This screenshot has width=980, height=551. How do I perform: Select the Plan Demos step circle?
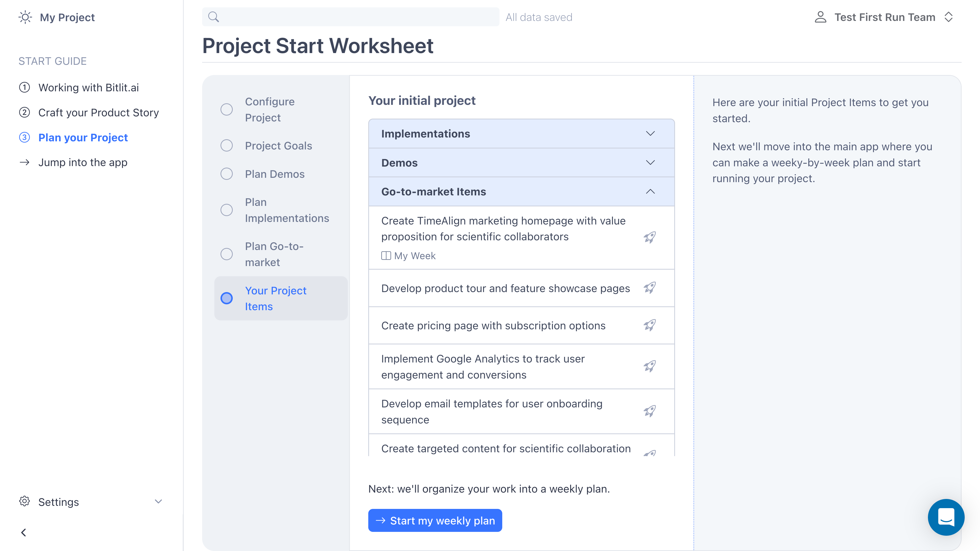[x=226, y=174]
